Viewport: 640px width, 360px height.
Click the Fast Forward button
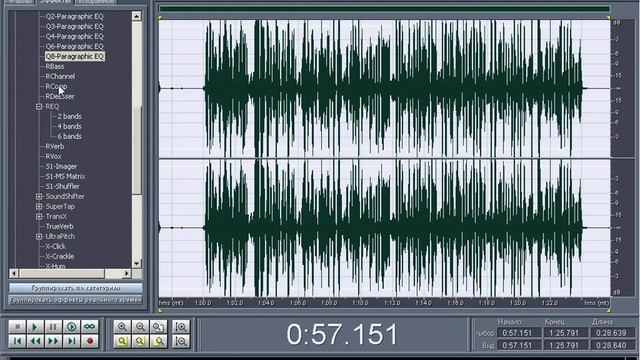pyautogui.click(x=53, y=341)
